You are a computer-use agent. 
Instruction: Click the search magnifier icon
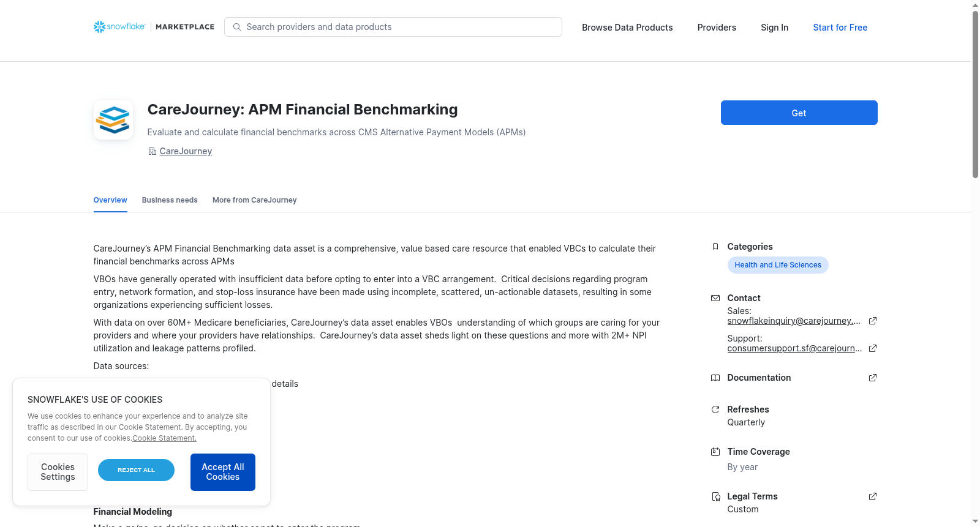[x=237, y=27]
